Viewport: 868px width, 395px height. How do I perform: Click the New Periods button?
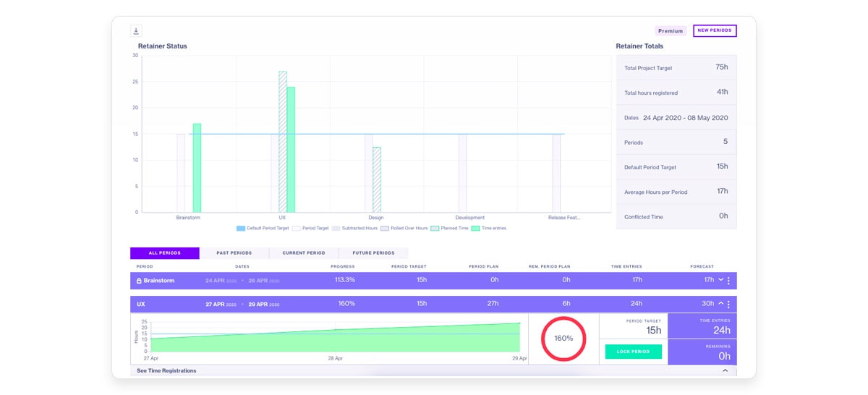(714, 31)
